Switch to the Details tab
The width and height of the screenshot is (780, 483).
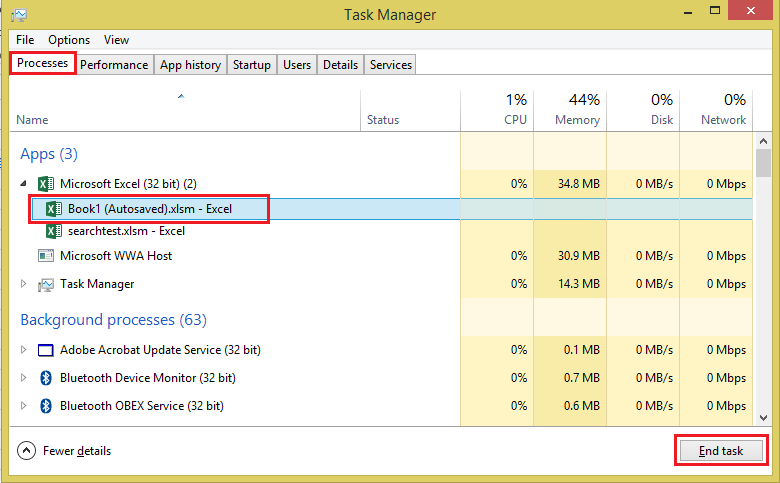pyautogui.click(x=340, y=65)
